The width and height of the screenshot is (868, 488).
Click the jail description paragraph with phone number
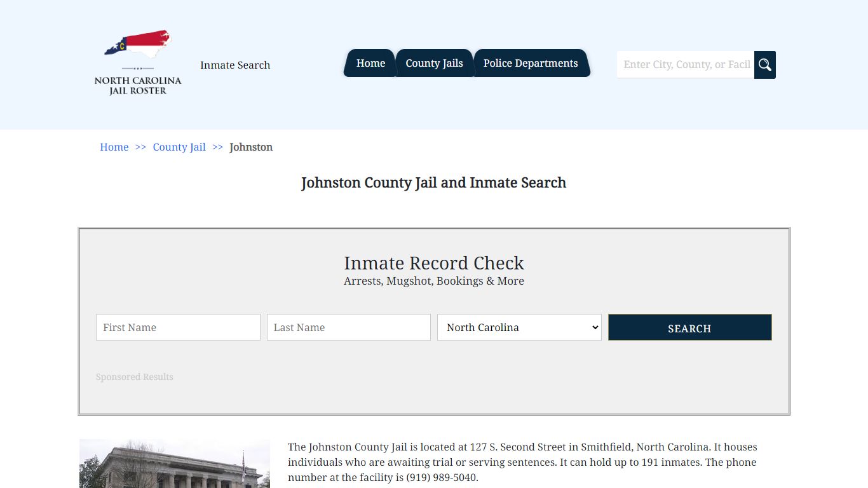pos(522,462)
